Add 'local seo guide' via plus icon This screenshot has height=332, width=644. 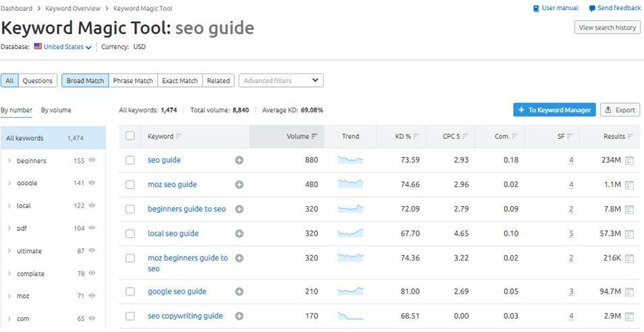[x=239, y=234]
